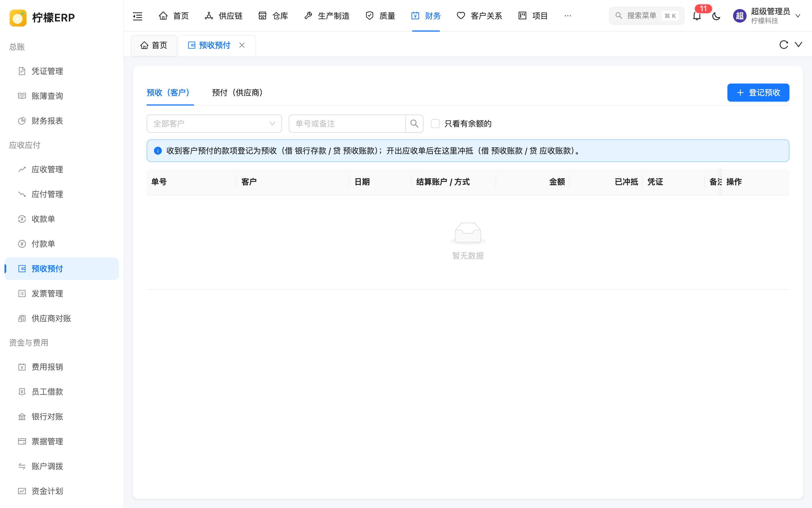Open 票据管理 in the sidebar

(62, 441)
